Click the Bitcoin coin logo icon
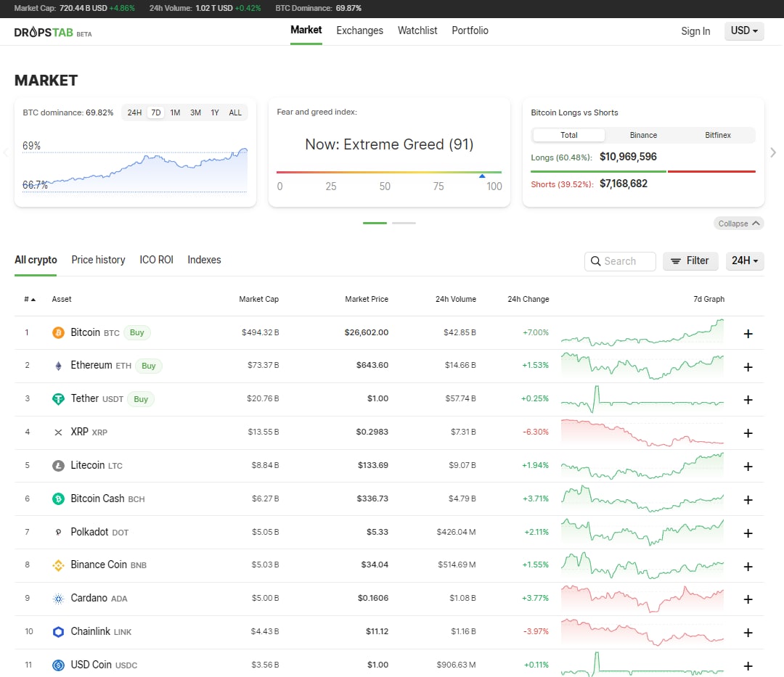 coord(58,333)
